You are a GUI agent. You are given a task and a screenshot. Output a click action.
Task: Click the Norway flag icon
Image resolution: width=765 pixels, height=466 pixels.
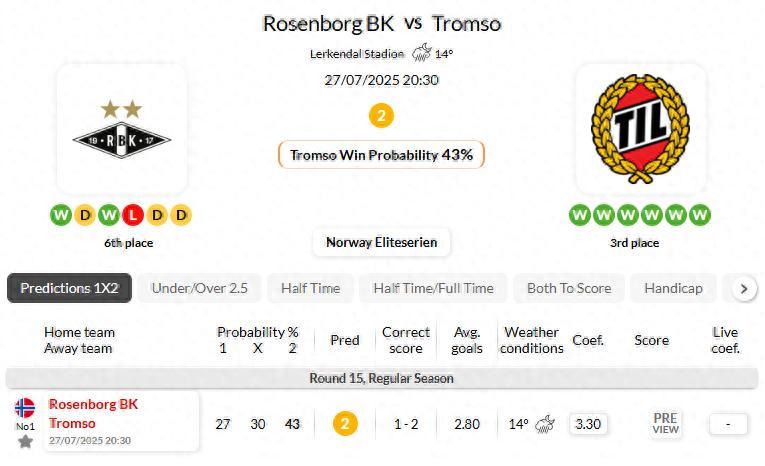(x=25, y=407)
